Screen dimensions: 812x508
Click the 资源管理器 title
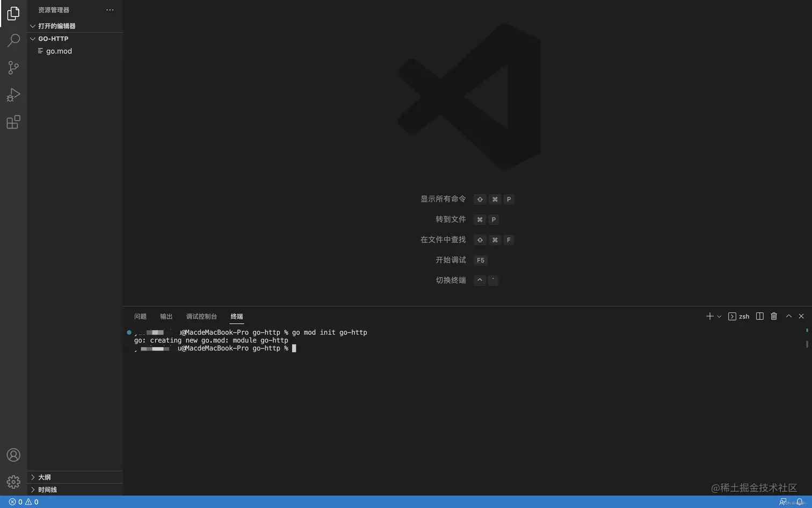54,10
